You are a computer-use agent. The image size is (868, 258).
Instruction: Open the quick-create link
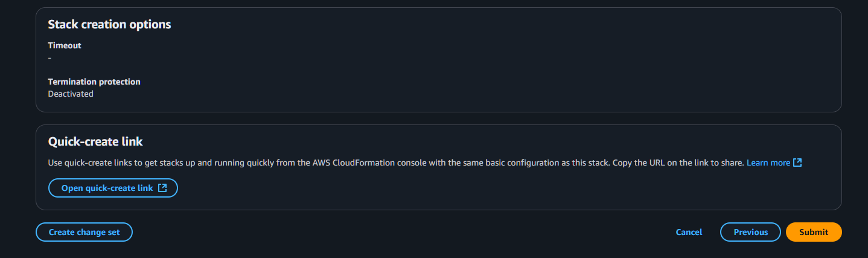tap(107, 188)
